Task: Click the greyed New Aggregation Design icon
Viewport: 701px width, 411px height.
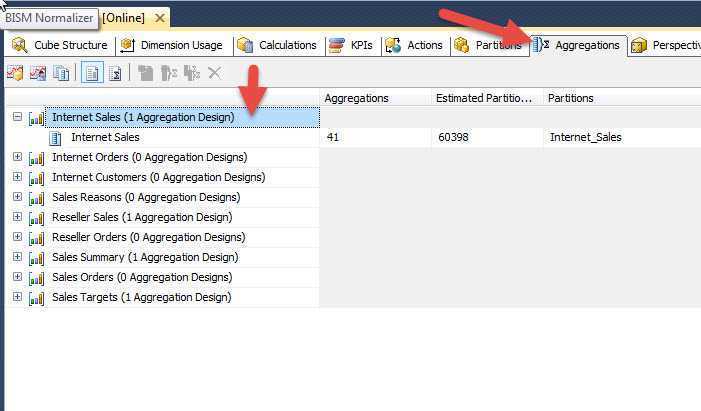Action: pyautogui.click(x=145, y=73)
